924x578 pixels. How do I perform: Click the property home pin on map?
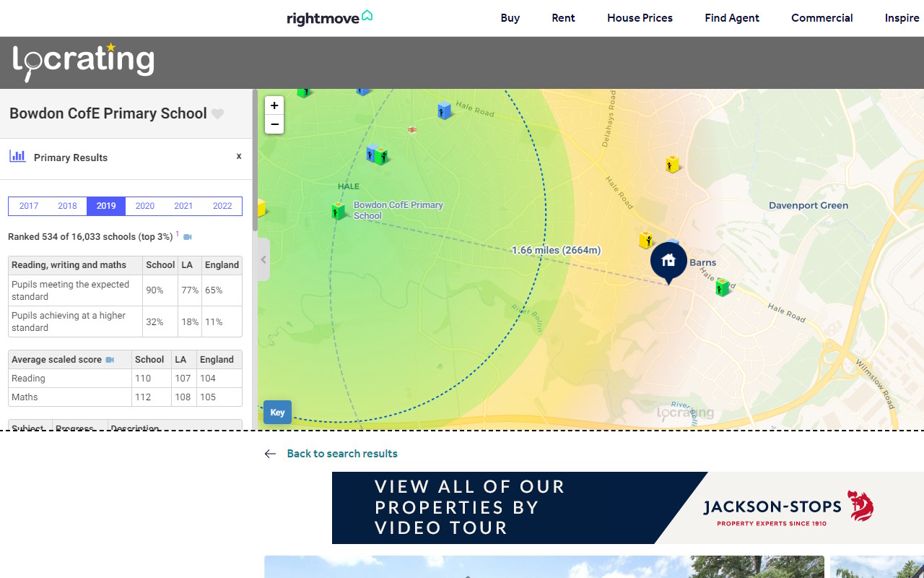(x=668, y=263)
